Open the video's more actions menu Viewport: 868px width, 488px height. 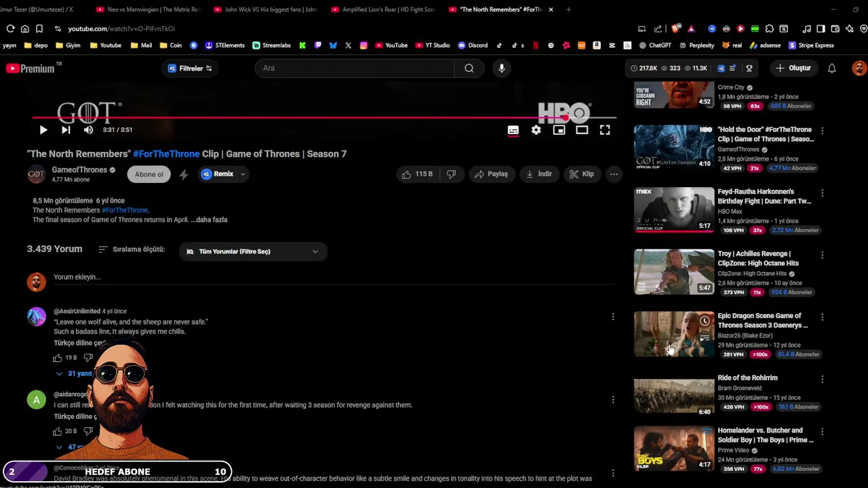pos(614,174)
